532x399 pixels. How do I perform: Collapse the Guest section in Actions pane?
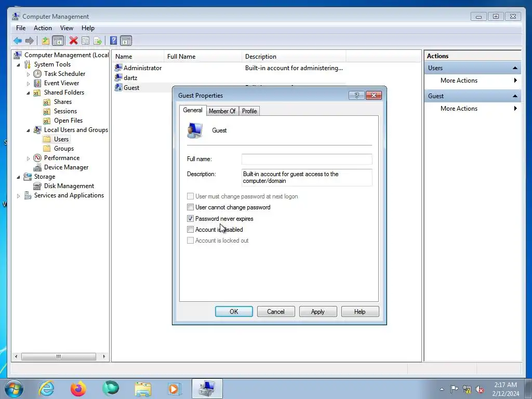tap(515, 96)
